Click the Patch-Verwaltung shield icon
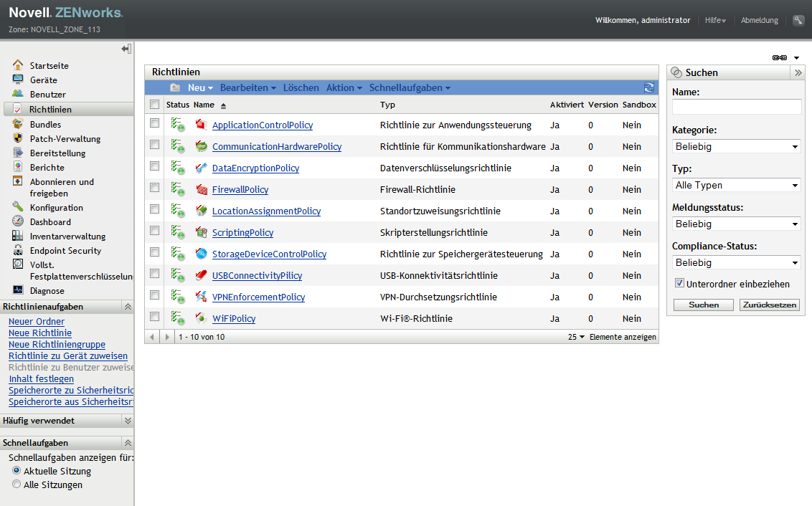 click(18, 138)
